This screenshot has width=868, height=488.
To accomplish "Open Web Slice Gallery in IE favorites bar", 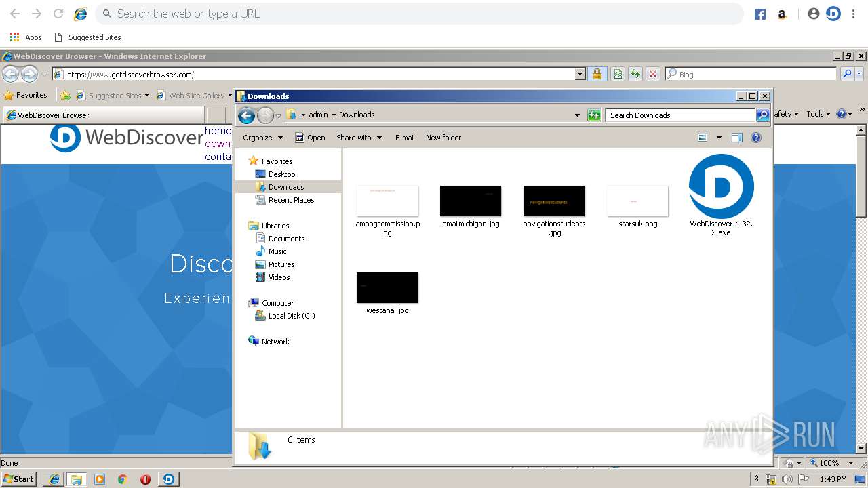I will pyautogui.click(x=194, y=96).
